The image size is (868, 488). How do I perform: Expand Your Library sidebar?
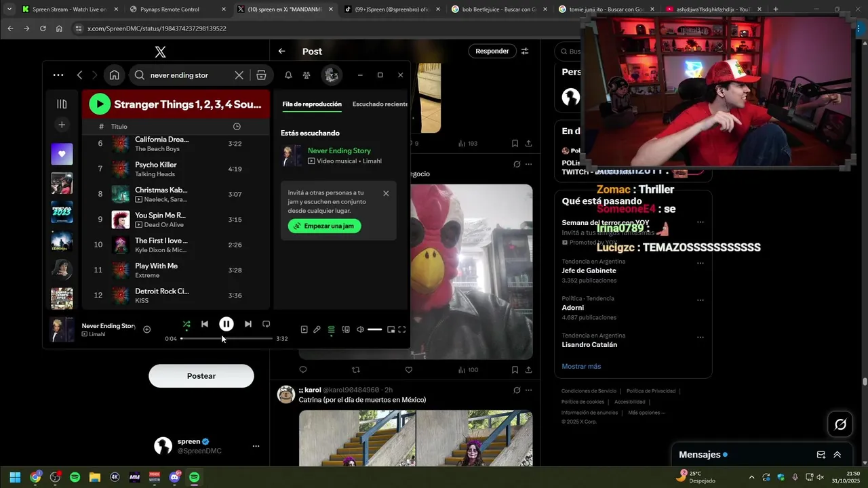[x=62, y=104]
